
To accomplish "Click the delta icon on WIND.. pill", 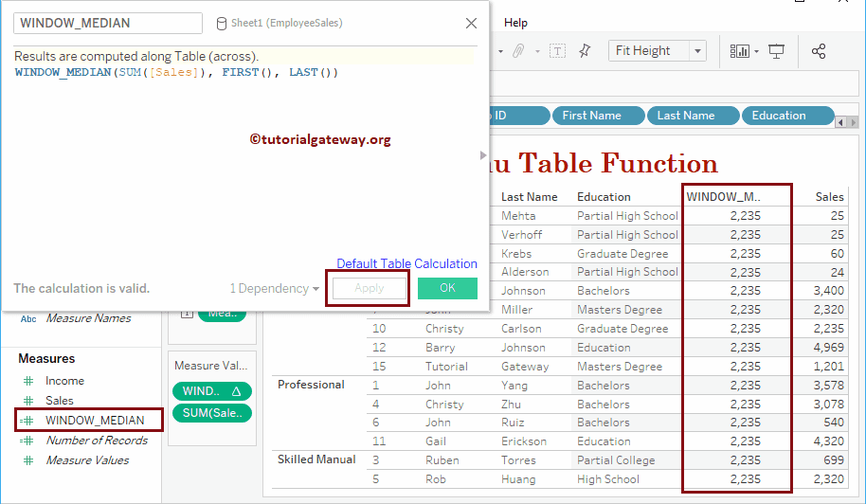I will pos(236,391).
